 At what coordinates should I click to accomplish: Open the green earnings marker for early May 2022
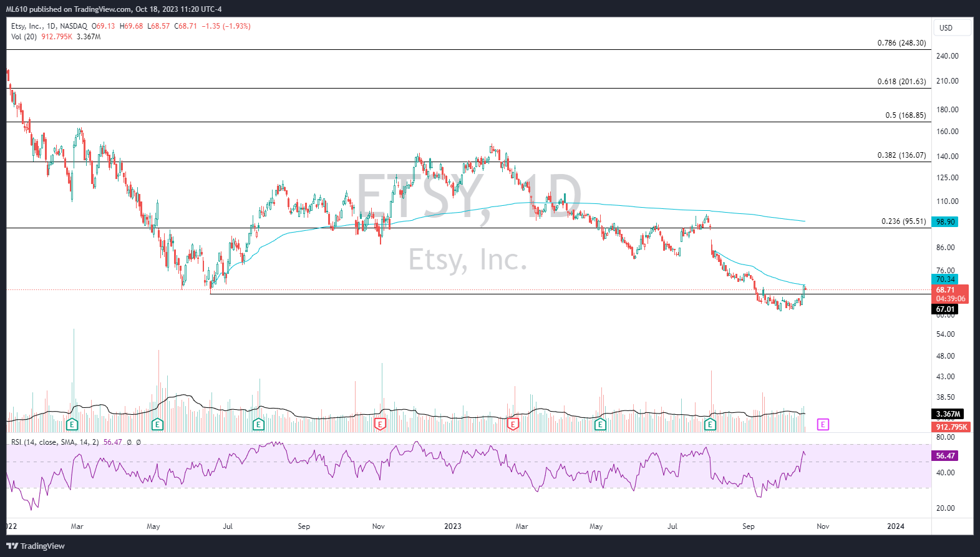click(x=157, y=425)
